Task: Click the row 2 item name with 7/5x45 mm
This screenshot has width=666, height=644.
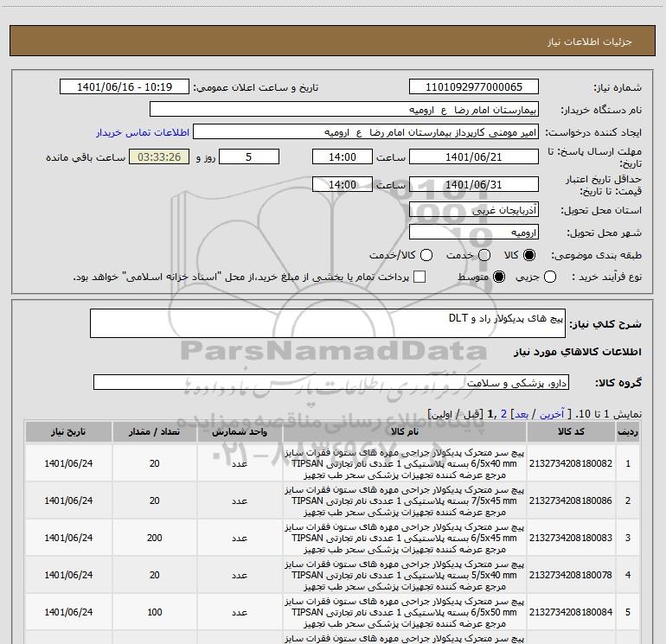Action: pos(405,501)
